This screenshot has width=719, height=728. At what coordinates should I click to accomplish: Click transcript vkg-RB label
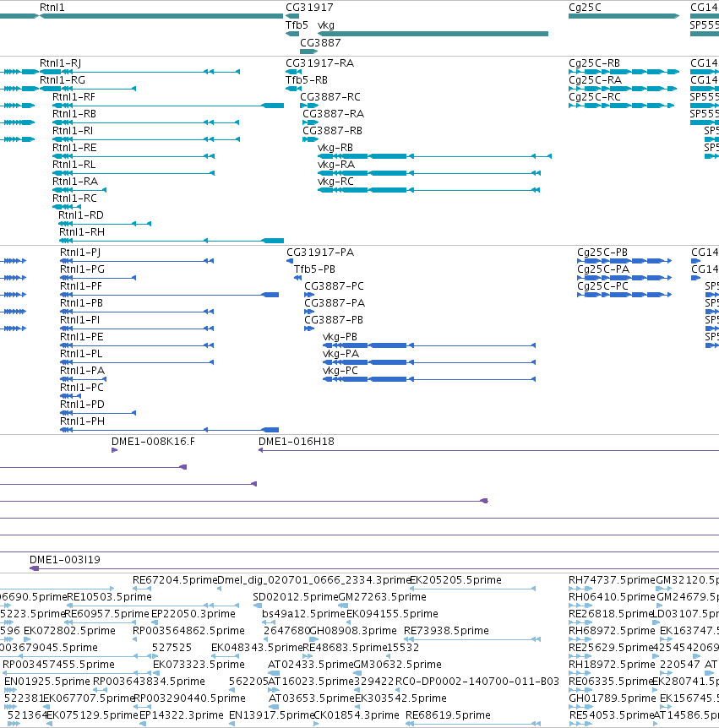click(335, 147)
